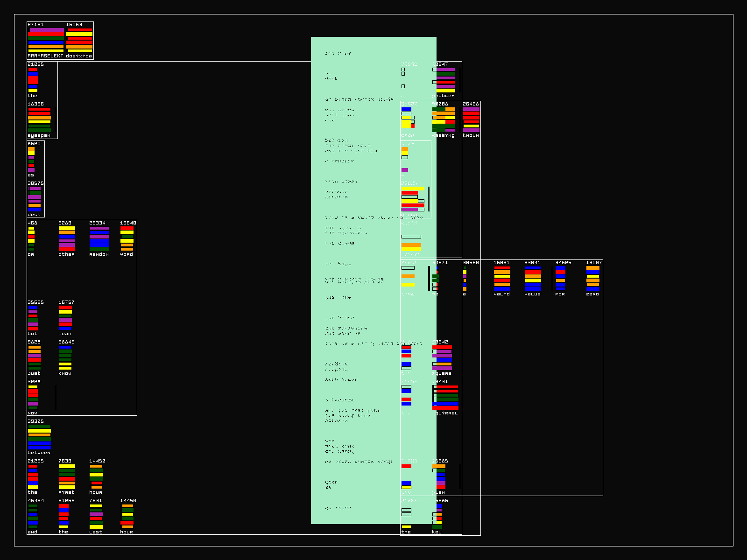
Task: Select the 'squirrel' word block
Action: click(446, 397)
